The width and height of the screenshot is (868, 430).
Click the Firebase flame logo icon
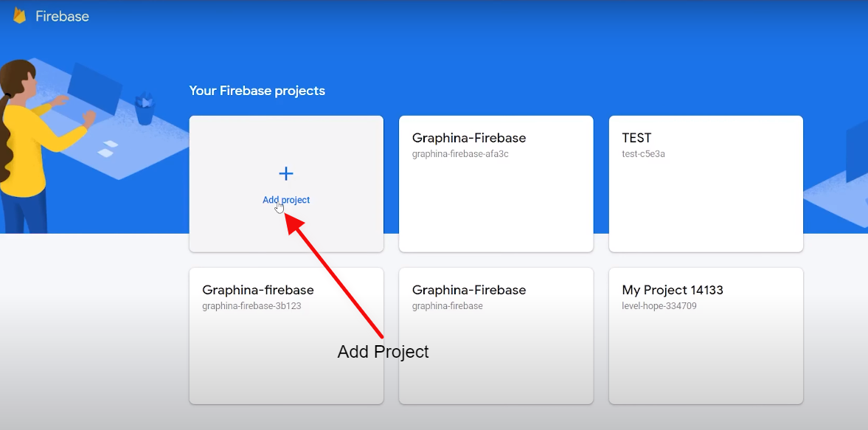[20, 16]
